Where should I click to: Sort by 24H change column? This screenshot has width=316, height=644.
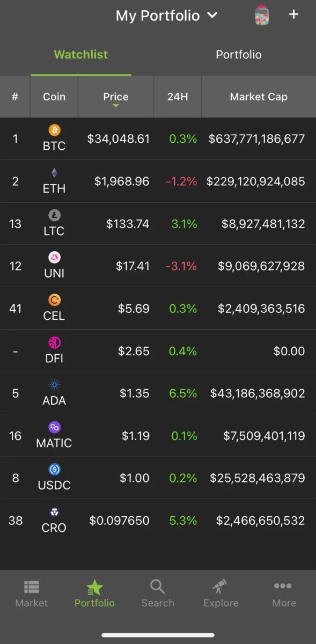point(178,97)
